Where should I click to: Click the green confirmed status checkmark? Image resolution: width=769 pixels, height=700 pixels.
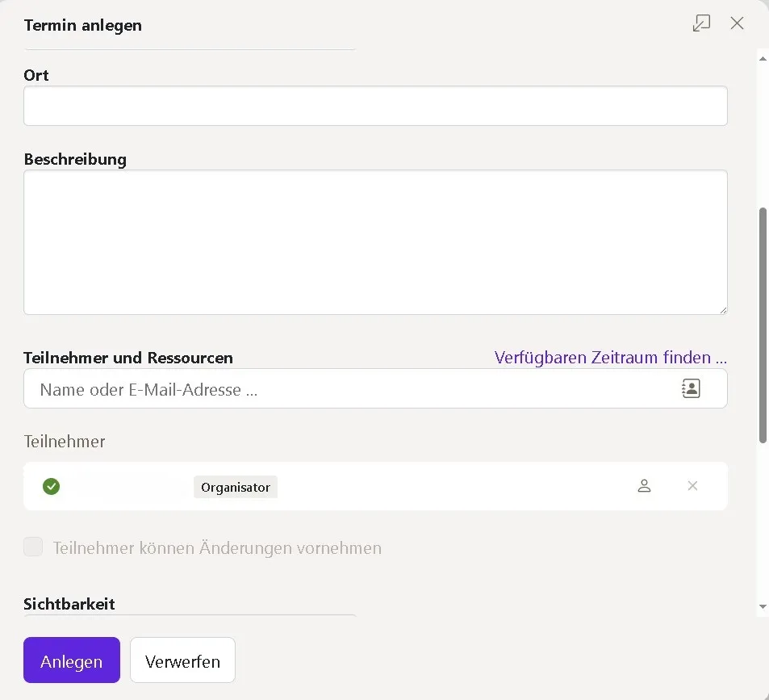[52, 486]
